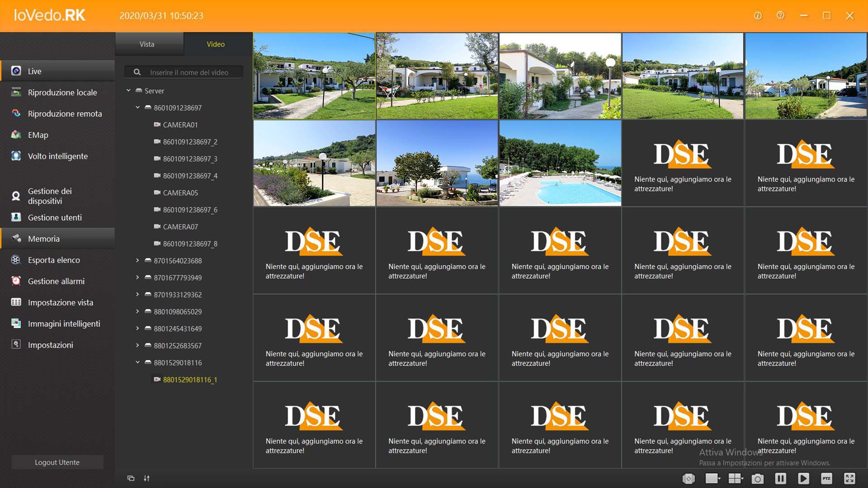Image resolution: width=868 pixels, height=488 pixels.
Task: Click the rotate view icon in bottom toolbar
Action: 689,479
